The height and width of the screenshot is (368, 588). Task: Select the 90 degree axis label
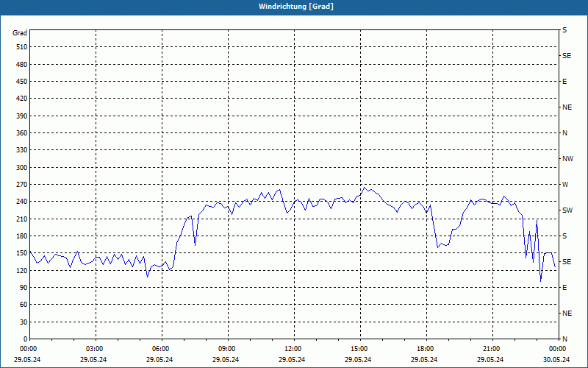pos(24,288)
